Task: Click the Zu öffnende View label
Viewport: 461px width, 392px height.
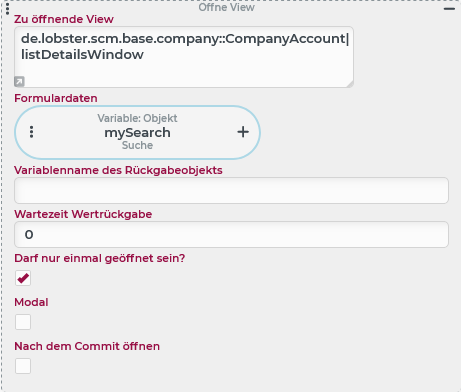Action: tap(64, 19)
